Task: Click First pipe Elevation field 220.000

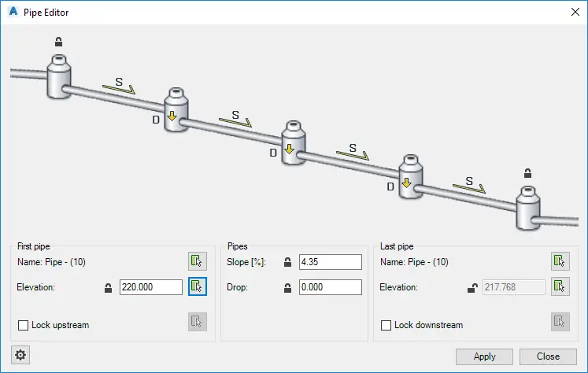Action: pos(151,287)
